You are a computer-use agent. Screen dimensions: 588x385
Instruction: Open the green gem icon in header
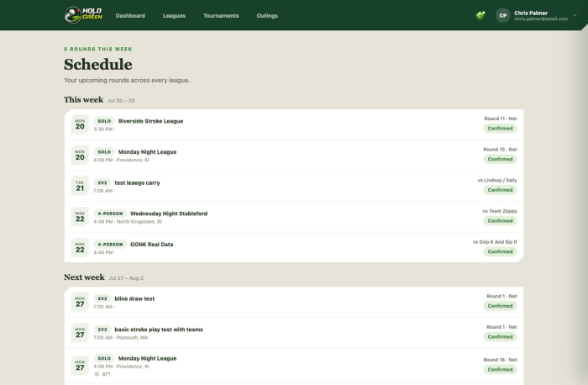480,15
